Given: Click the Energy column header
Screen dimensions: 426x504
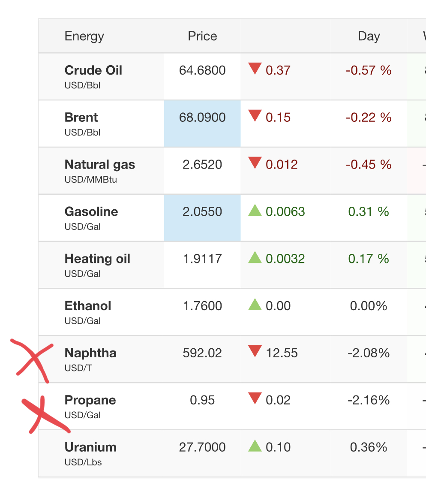Looking at the screenshot, I should point(84,36).
